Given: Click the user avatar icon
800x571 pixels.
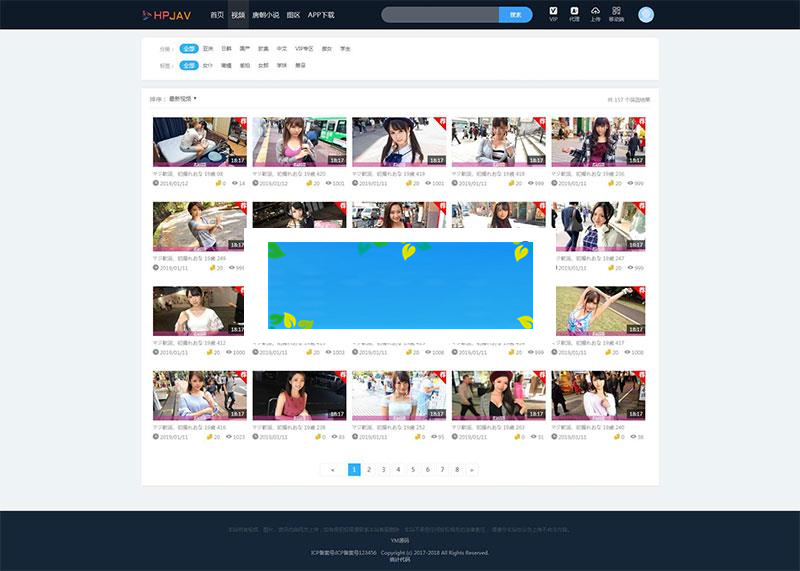Looking at the screenshot, I should 646,14.
